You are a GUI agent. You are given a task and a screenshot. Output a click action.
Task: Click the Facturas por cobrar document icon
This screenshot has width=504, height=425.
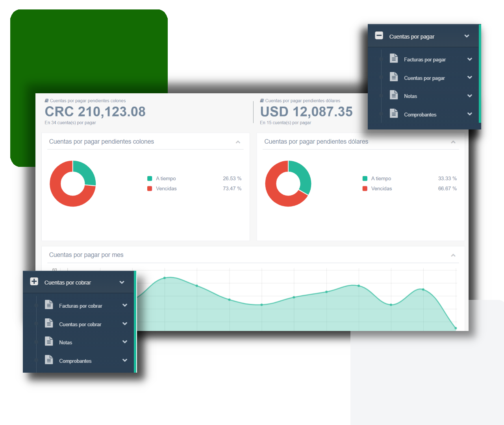pyautogui.click(x=49, y=305)
